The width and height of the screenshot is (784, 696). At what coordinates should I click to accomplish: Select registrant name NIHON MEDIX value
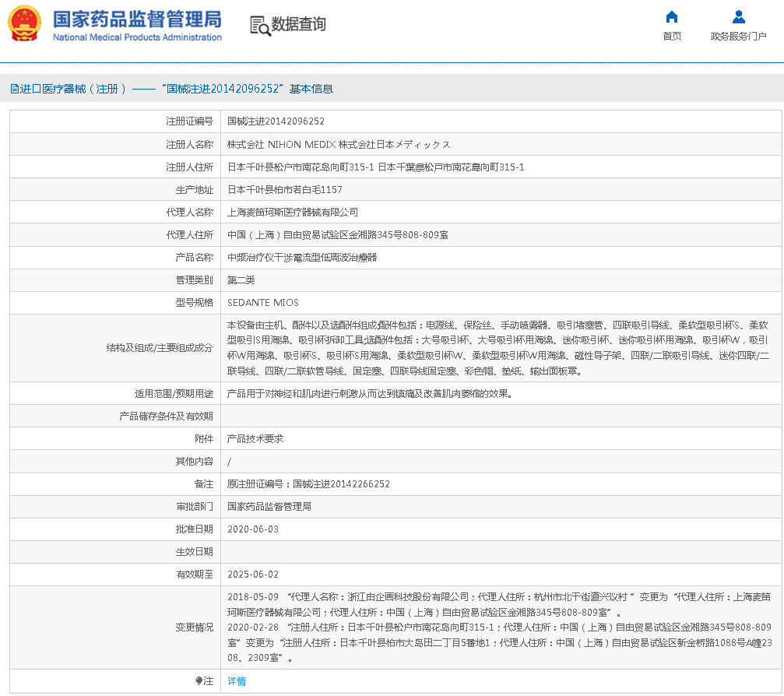(x=339, y=145)
